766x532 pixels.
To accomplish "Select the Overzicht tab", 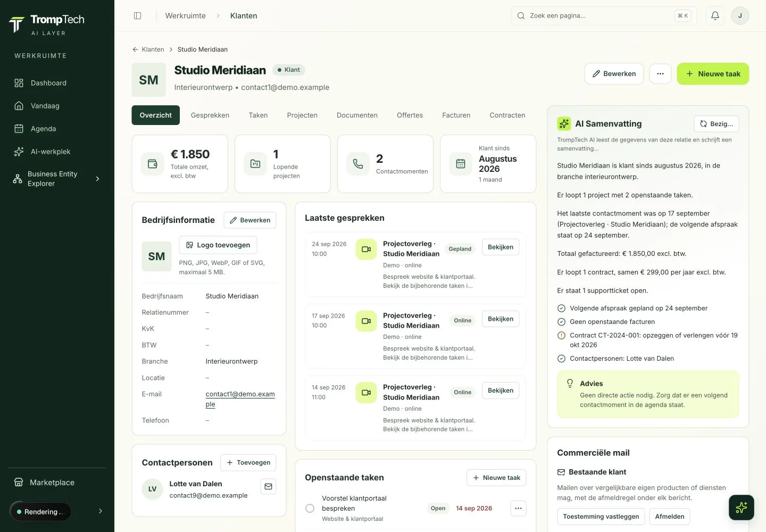I will pos(155,115).
